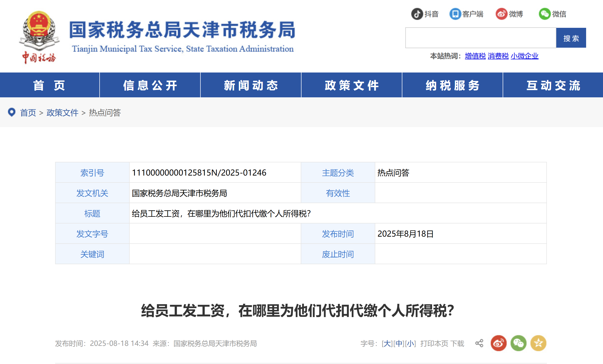
Task: Click 打印本页 to print page
Action: click(434, 344)
